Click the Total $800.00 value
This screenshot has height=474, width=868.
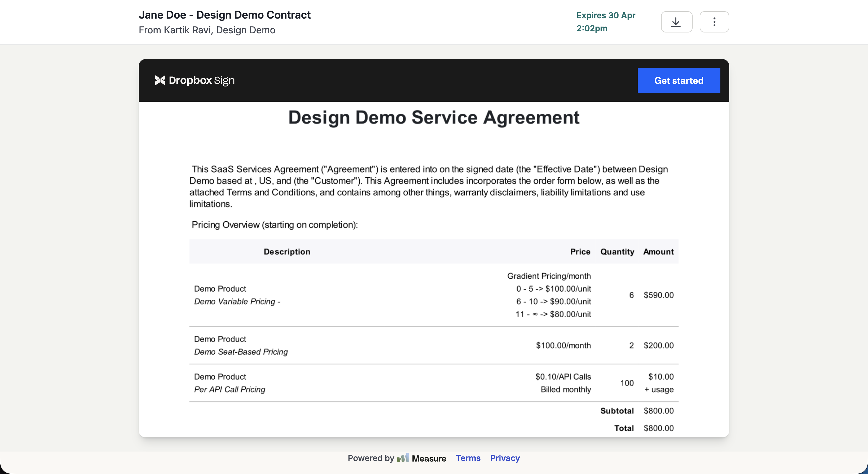(x=658, y=428)
